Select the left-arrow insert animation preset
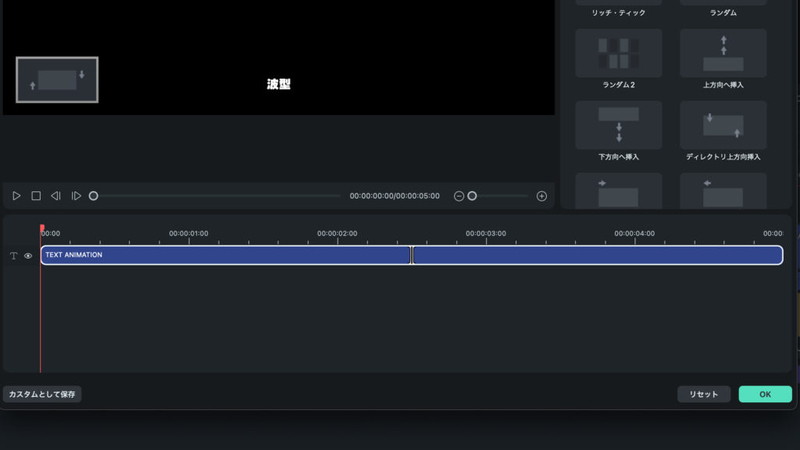 pos(723,191)
